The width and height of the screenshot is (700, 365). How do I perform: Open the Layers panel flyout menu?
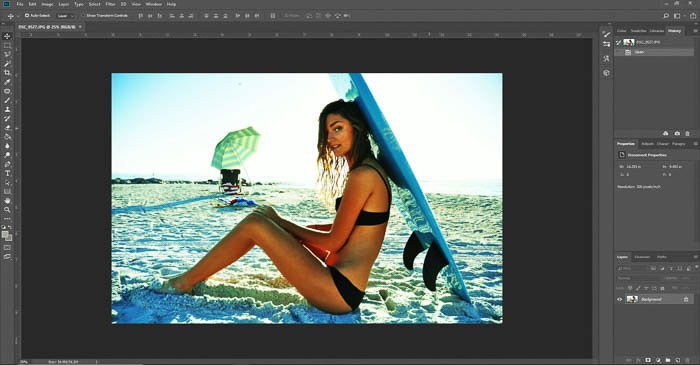pos(695,257)
